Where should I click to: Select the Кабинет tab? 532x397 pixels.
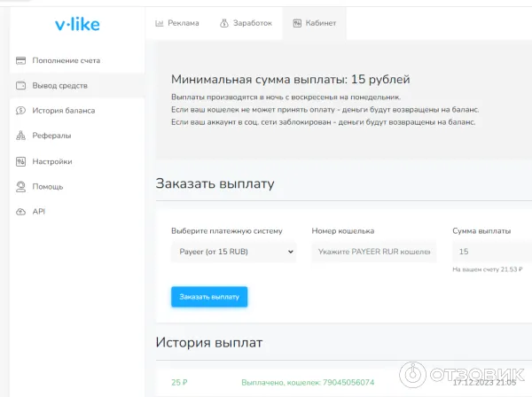tap(314, 23)
